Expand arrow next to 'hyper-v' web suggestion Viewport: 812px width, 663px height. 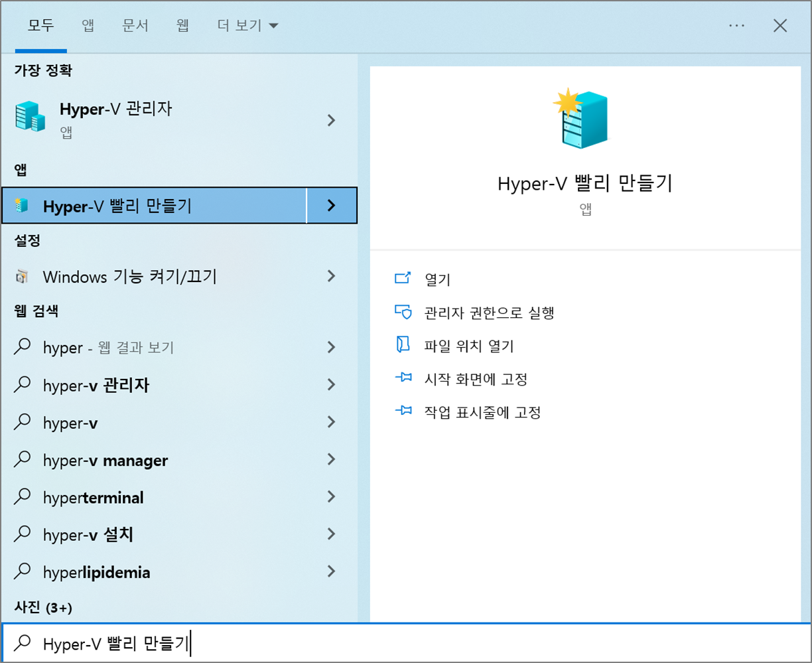(332, 422)
